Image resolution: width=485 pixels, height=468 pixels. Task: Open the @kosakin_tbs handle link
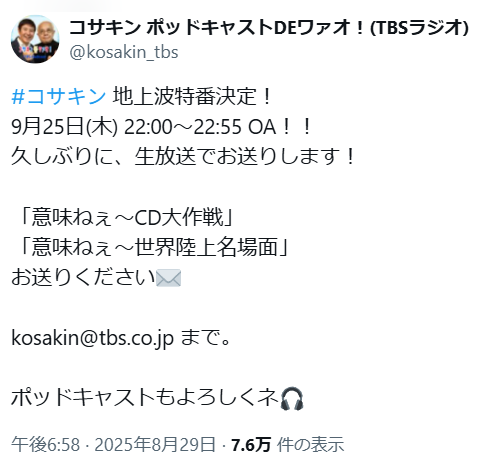[x=124, y=52]
